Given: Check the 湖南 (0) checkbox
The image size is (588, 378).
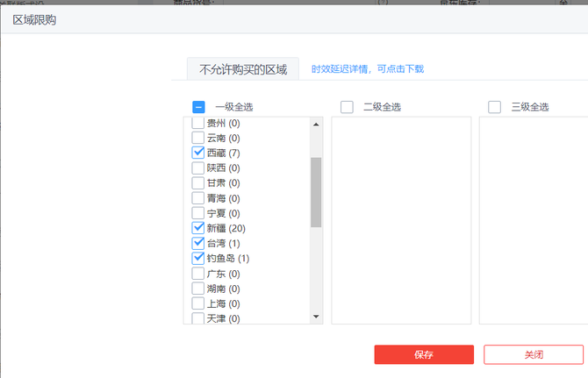Looking at the screenshot, I should pyautogui.click(x=198, y=289).
